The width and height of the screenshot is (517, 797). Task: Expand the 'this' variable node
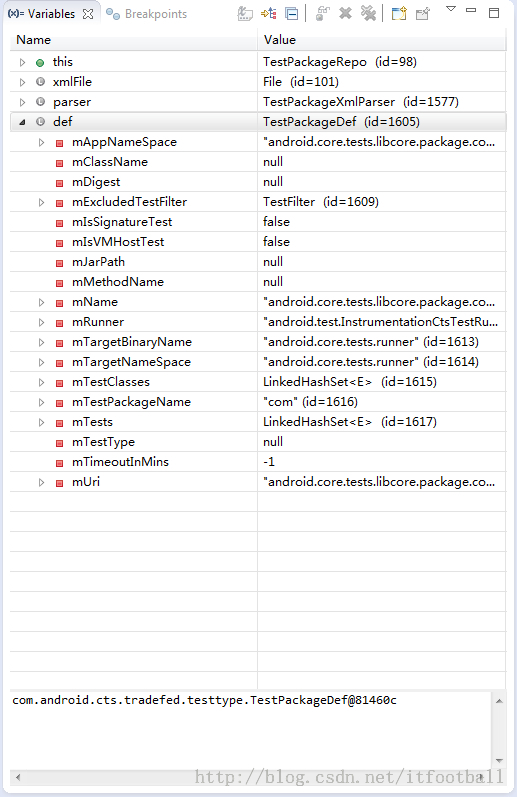pyautogui.click(x=22, y=63)
